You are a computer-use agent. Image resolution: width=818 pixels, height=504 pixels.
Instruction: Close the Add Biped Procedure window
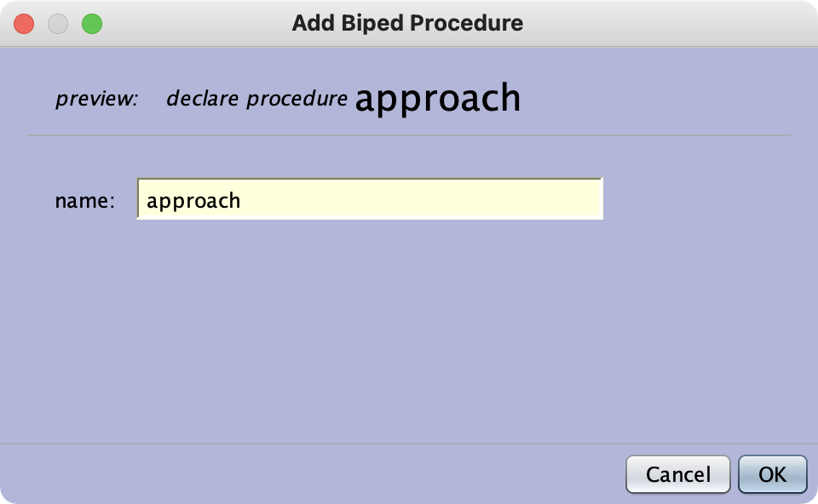pyautogui.click(x=24, y=24)
